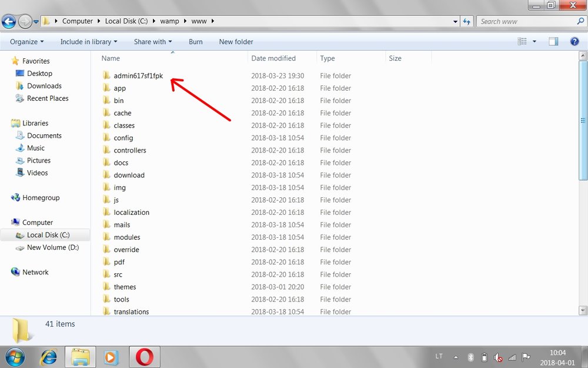Toggle the preview pane
This screenshot has height=368, width=588.
[x=553, y=41]
